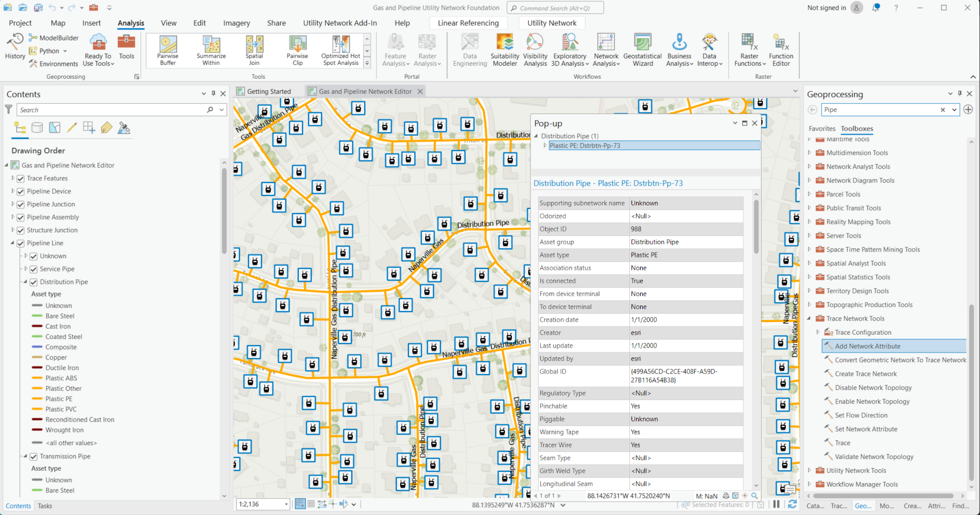Collapse the Trace Network Tools toolbox
The width and height of the screenshot is (980, 515).
coord(809,319)
